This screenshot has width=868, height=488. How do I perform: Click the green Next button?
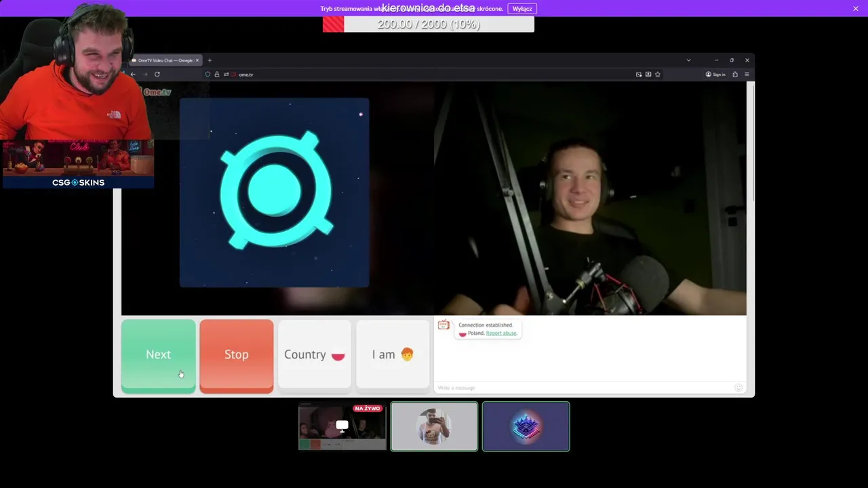pyautogui.click(x=158, y=356)
